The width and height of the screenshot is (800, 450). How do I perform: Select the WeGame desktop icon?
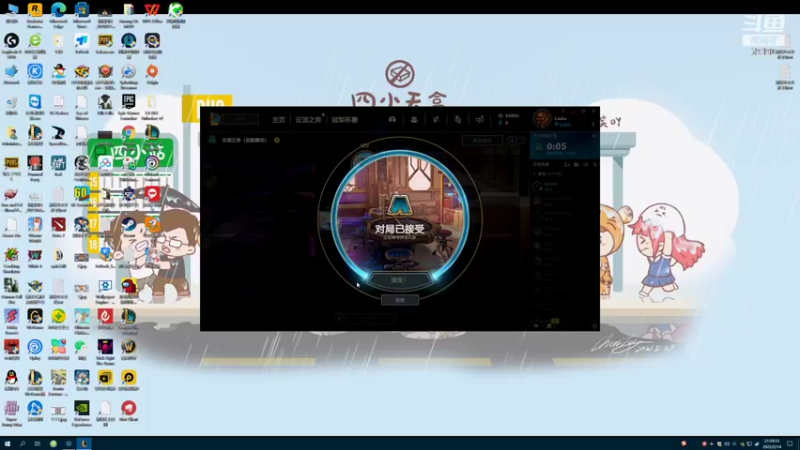[x=35, y=319]
